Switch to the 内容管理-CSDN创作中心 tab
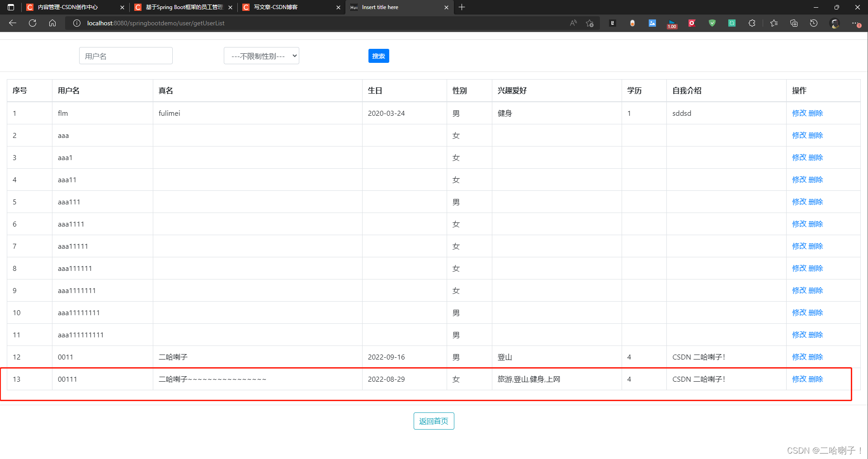Image resolution: width=868 pixels, height=459 pixels. (68, 7)
